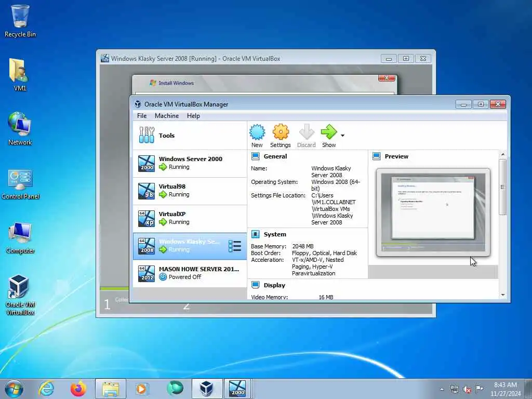532x399 pixels.
Task: Select Windows Server 2000 machine
Action: (190, 163)
